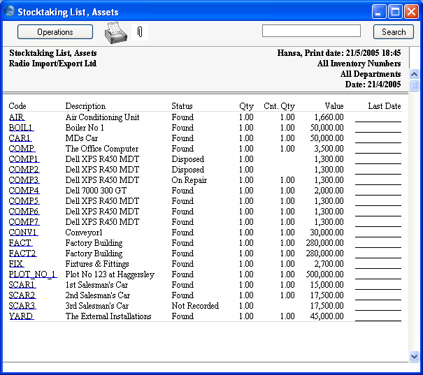Screen dimensions: 423x375
Task: Open asset code BOIL1 link
Action: click(21, 128)
